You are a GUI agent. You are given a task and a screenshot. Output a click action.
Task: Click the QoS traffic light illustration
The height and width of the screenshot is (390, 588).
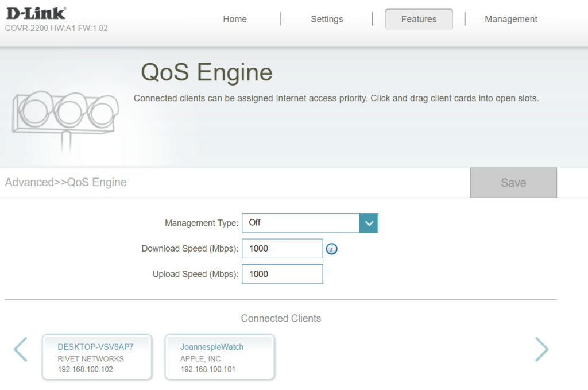[x=65, y=115]
